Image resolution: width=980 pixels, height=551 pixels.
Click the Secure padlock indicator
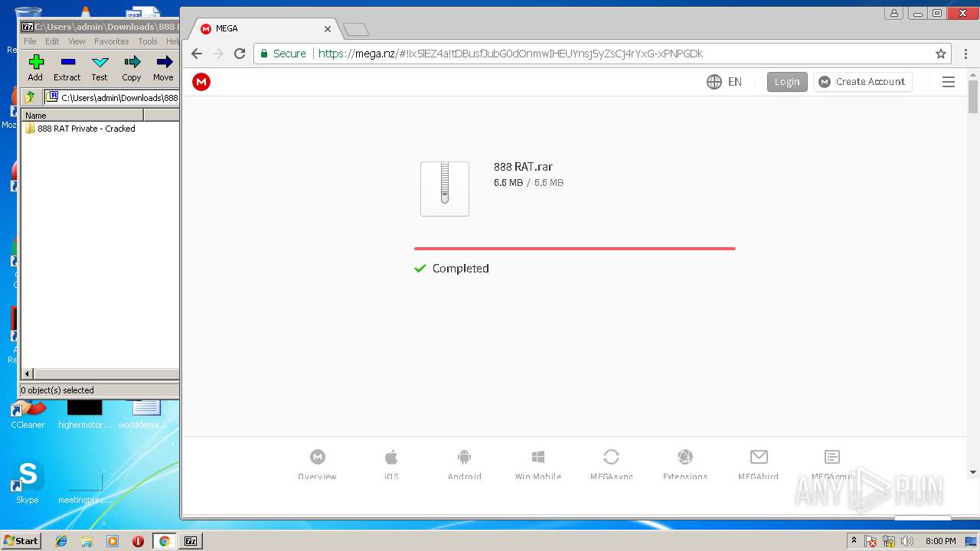tap(283, 54)
